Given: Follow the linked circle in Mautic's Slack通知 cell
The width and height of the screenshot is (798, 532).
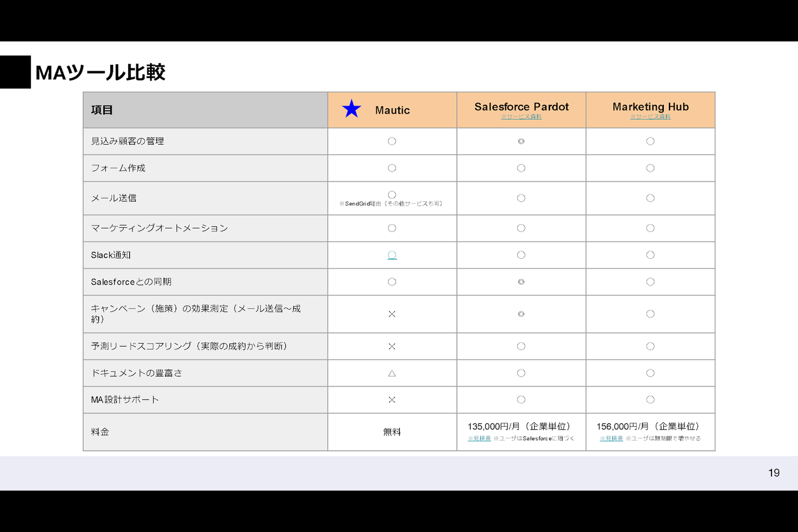Looking at the screenshot, I should click(x=392, y=255).
